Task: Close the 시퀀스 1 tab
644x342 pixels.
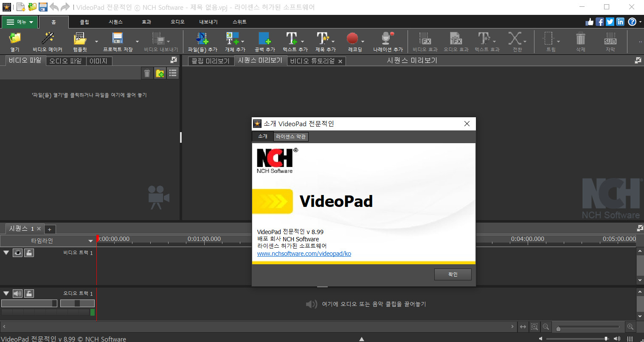Action: pos(39,229)
